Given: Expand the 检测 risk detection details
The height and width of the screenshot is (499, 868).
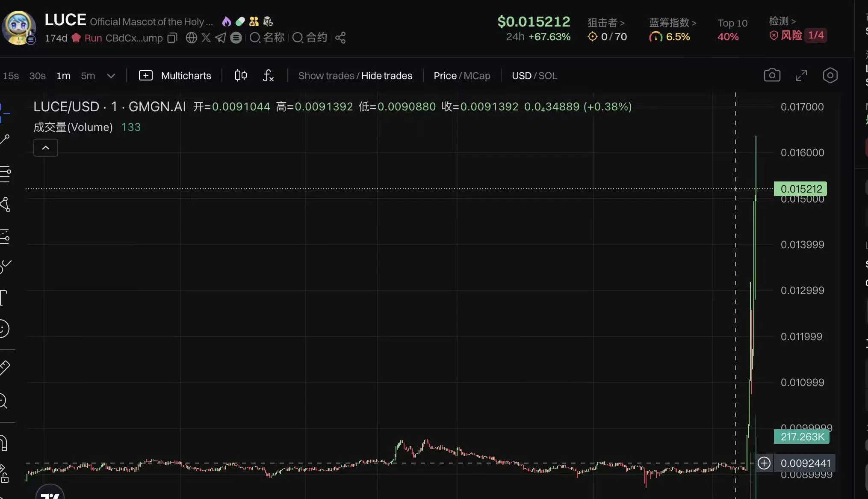Looking at the screenshot, I should [x=782, y=21].
